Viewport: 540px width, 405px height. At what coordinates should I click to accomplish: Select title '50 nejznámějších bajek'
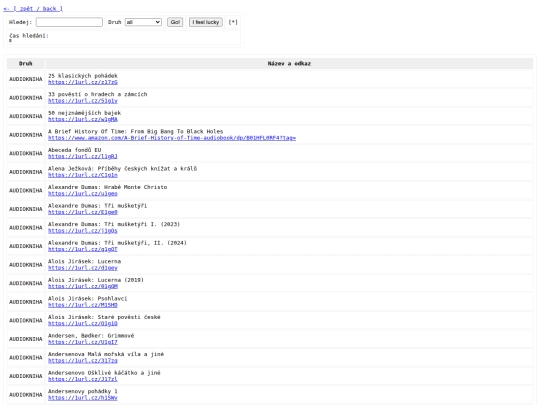point(84,113)
